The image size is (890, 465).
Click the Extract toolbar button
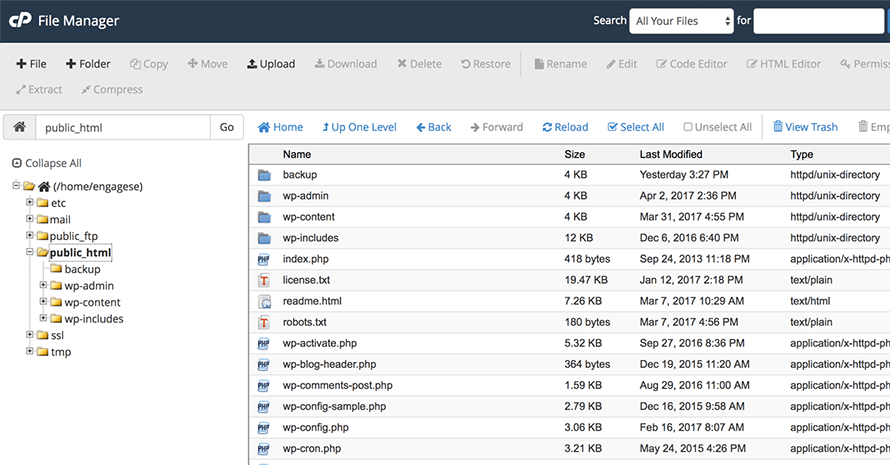[39, 89]
